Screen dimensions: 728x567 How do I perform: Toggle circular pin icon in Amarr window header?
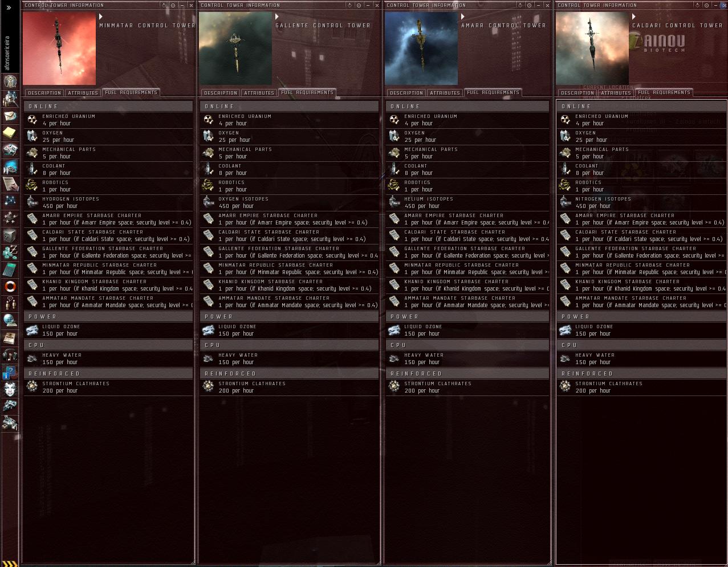(529, 5)
